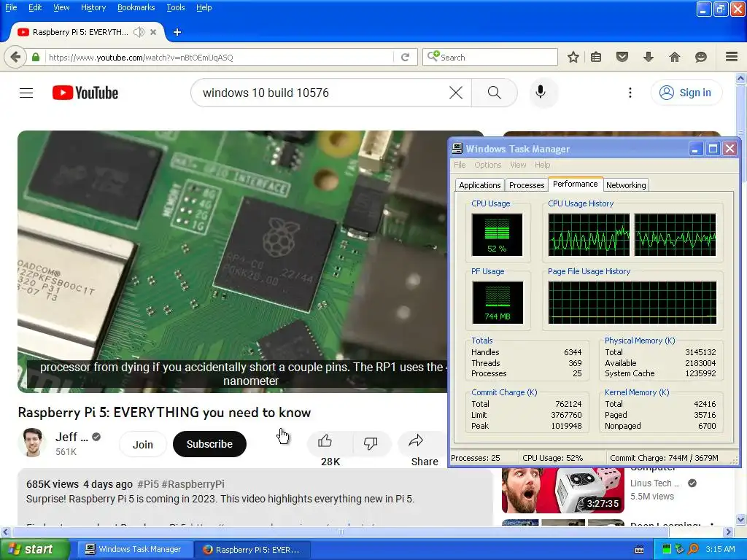Click the Sign in button
The height and width of the screenshot is (560, 747).
686,93
